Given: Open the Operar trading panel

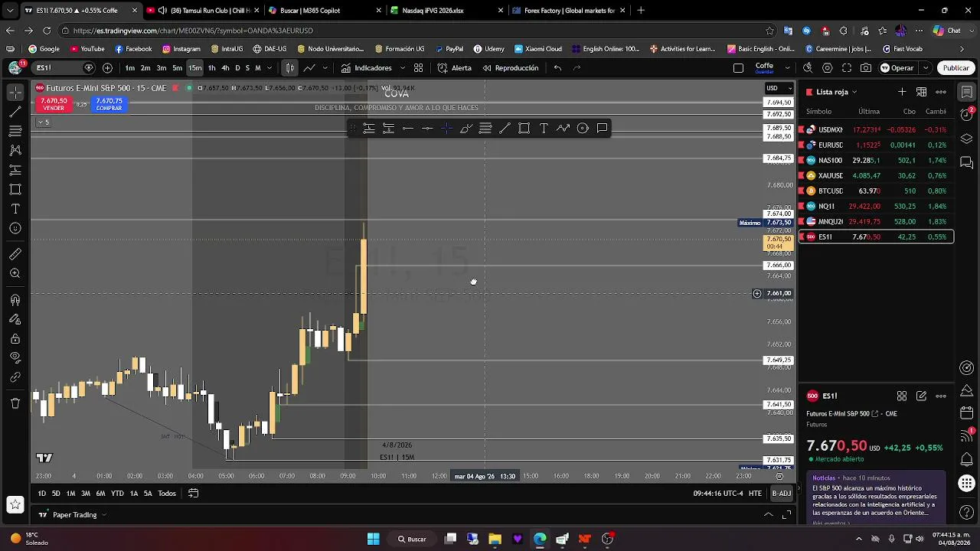Looking at the screenshot, I should pyautogui.click(x=897, y=68).
